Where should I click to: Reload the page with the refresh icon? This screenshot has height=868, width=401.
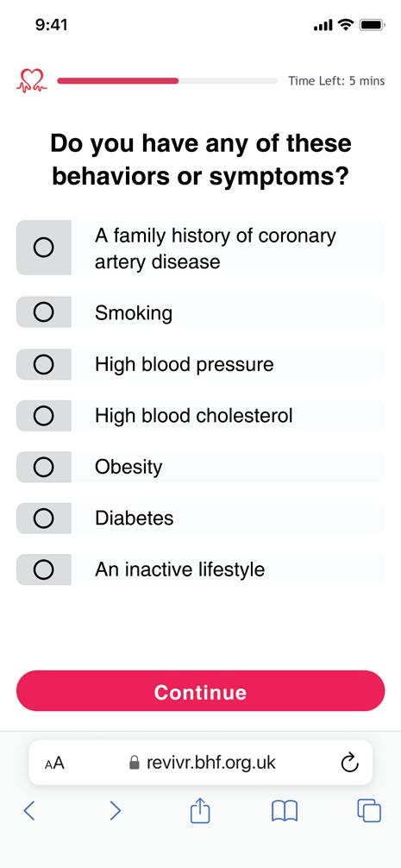349,764
